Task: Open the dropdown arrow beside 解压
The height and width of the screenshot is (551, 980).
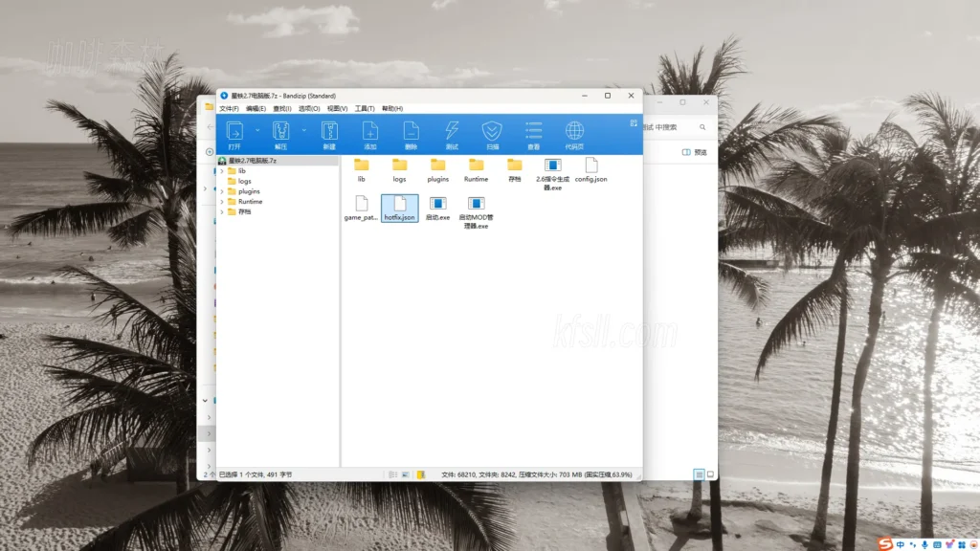Action: coord(303,130)
